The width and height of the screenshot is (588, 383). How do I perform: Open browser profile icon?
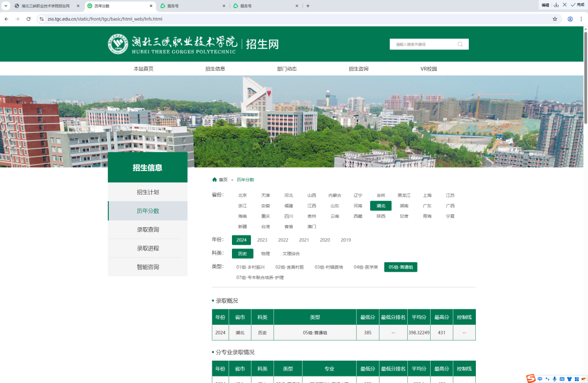[570, 19]
